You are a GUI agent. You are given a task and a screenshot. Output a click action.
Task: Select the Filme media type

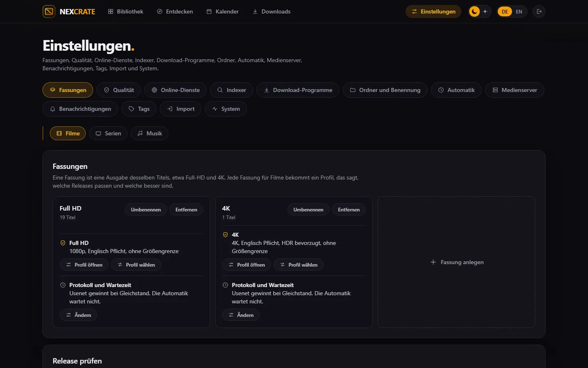(x=68, y=133)
